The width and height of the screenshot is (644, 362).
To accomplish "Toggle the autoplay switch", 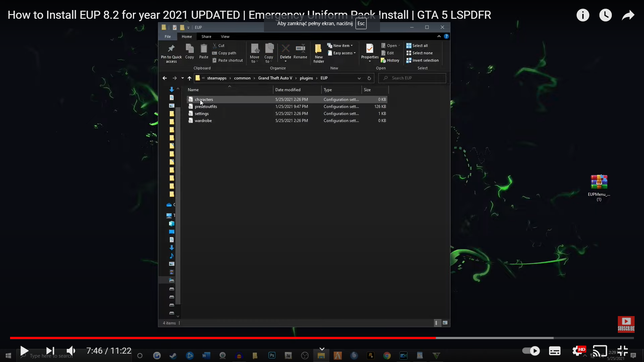I will pyautogui.click(x=531, y=351).
